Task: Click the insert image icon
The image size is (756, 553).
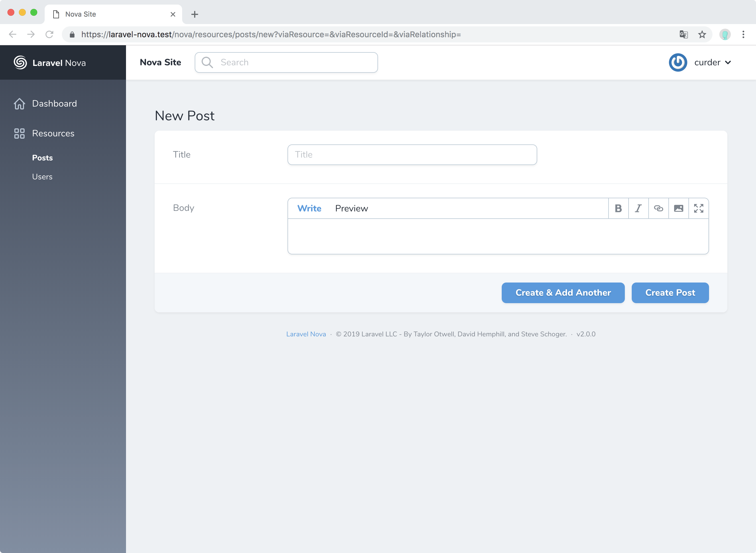Action: [678, 208]
